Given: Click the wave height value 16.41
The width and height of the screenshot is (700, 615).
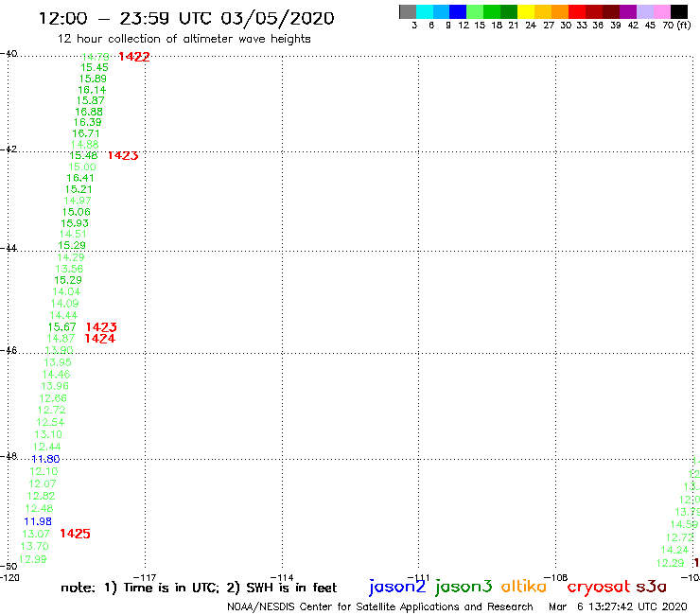Looking at the screenshot, I should tap(80, 178).
